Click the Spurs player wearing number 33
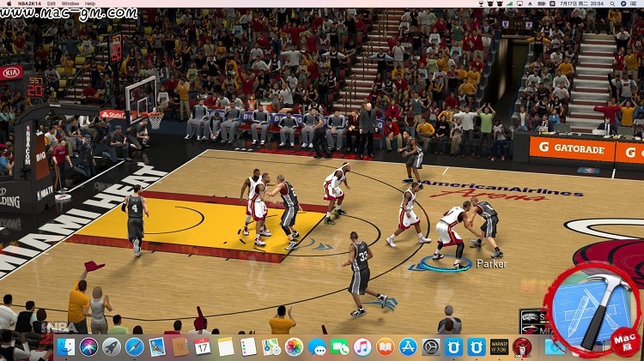Image resolution: width=644 pixels, height=361 pixels. [x=360, y=274]
